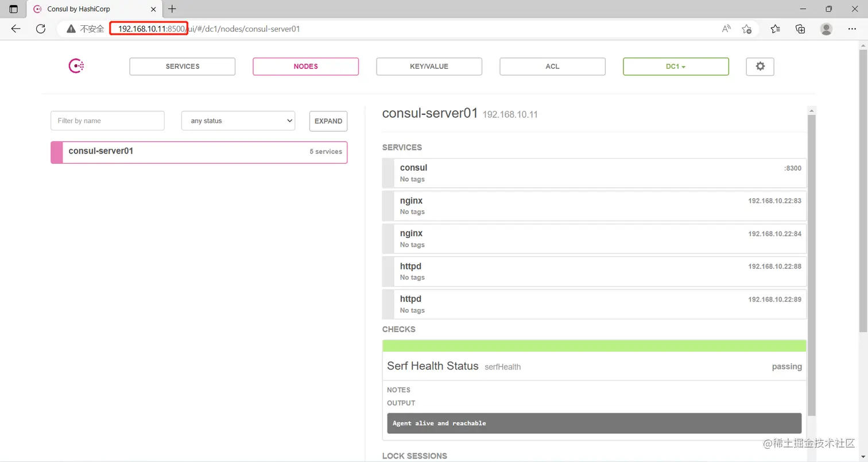
Task: Switch to the SERVICES section
Action: (x=183, y=67)
